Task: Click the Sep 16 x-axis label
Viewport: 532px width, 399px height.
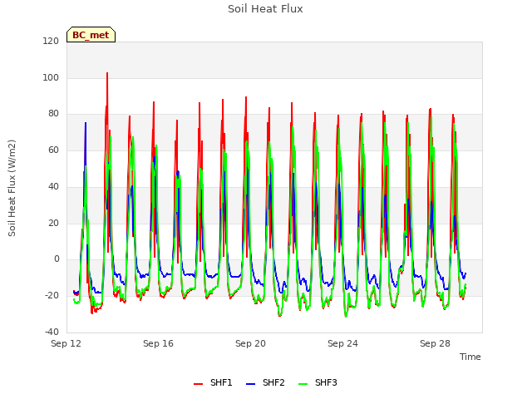Action: [x=158, y=343]
